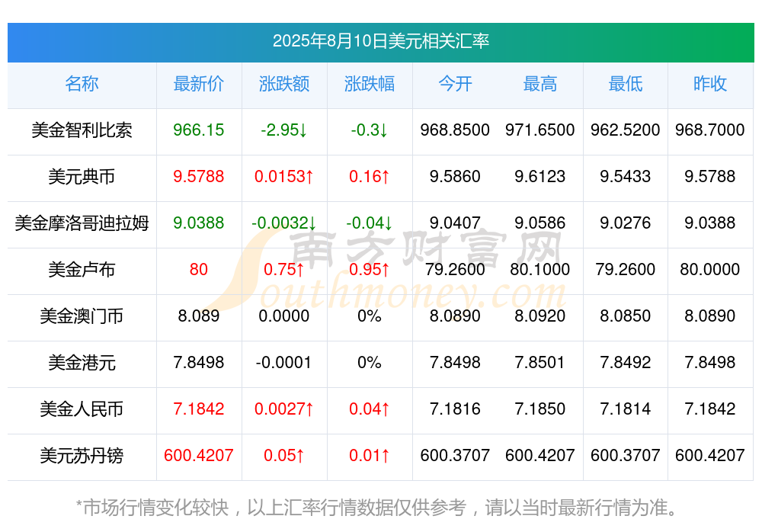The height and width of the screenshot is (532, 762).
Task: Click the red latest price 600.4207
Action: click(x=199, y=456)
